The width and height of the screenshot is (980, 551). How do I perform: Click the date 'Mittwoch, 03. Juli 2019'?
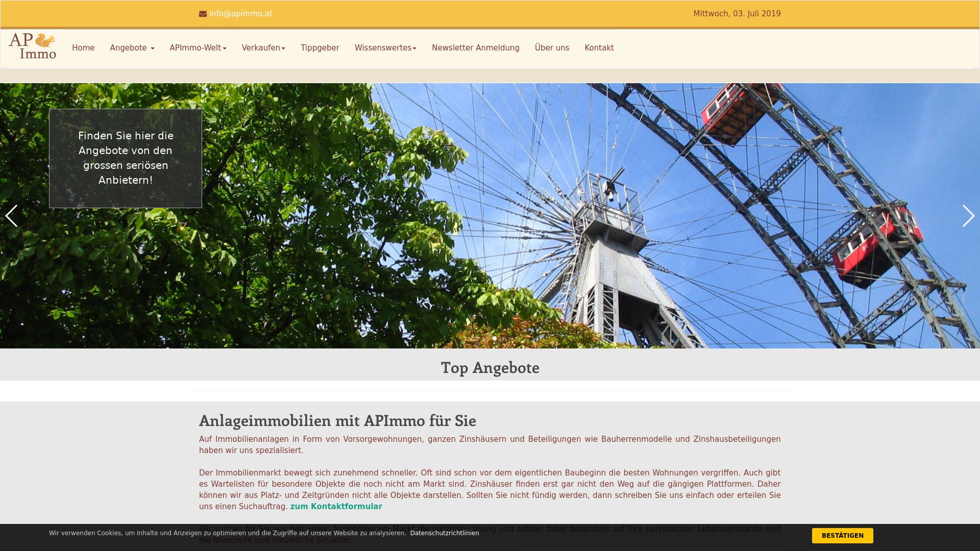[737, 14]
